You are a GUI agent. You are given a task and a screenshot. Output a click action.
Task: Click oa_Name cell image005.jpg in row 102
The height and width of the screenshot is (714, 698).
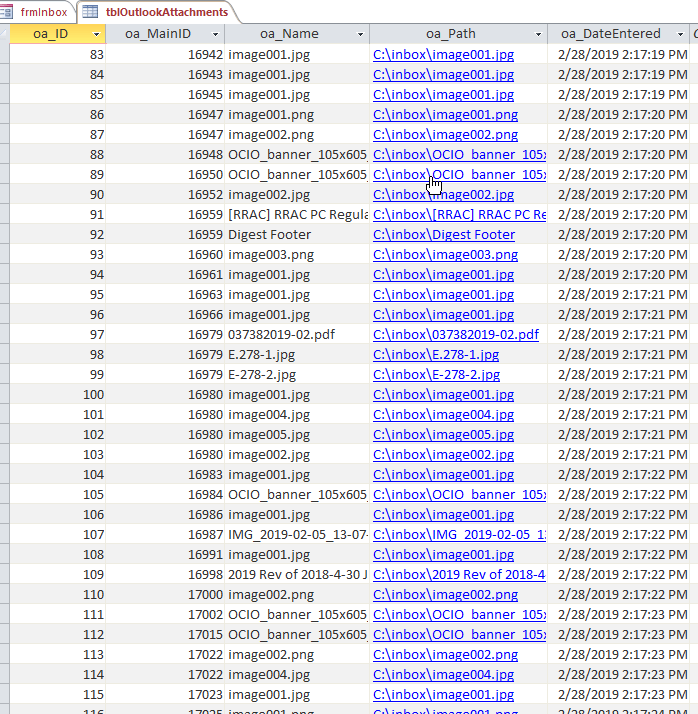297,435
